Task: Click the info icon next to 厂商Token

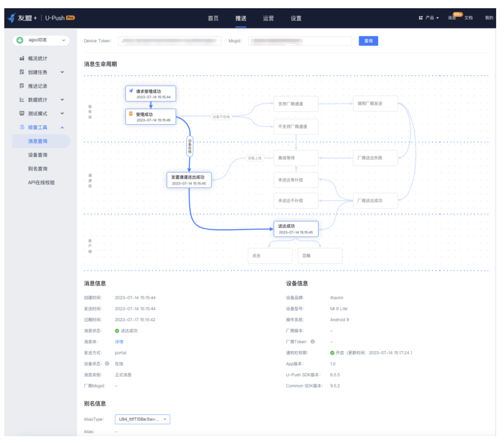Action: click(x=313, y=342)
